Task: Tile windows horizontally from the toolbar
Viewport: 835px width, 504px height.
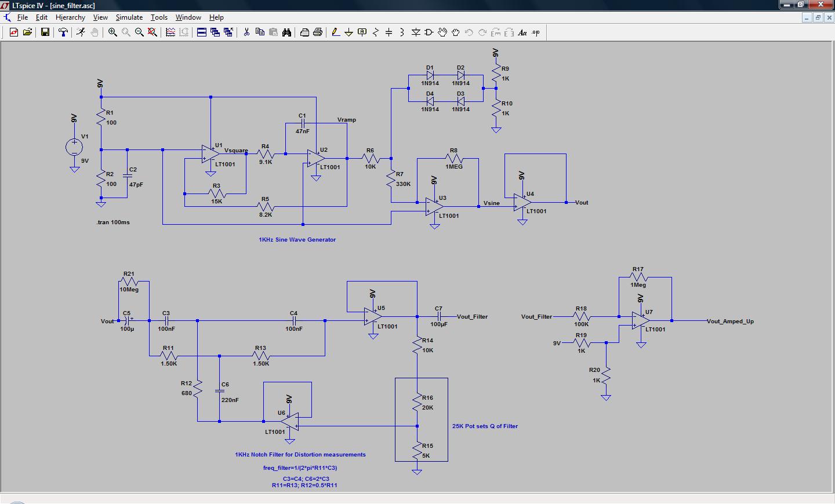Action: pyautogui.click(x=202, y=32)
